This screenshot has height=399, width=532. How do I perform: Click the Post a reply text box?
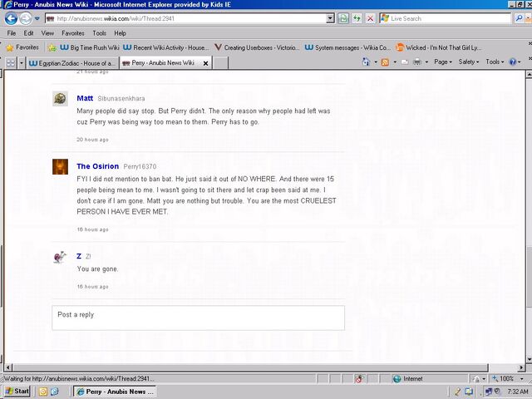pyautogui.click(x=198, y=318)
